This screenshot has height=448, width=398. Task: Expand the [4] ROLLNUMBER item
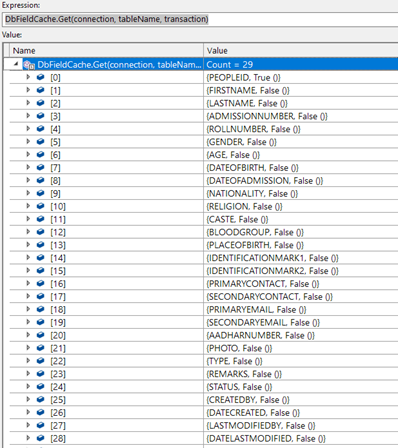coord(28,129)
